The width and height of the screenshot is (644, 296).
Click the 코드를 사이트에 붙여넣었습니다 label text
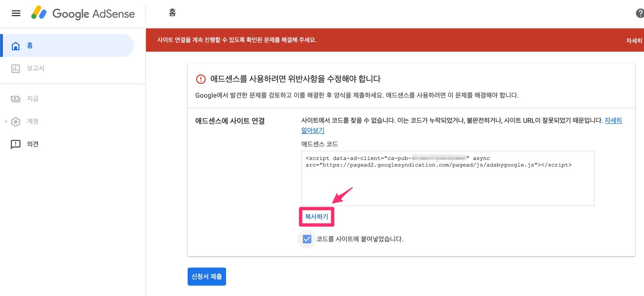point(360,239)
